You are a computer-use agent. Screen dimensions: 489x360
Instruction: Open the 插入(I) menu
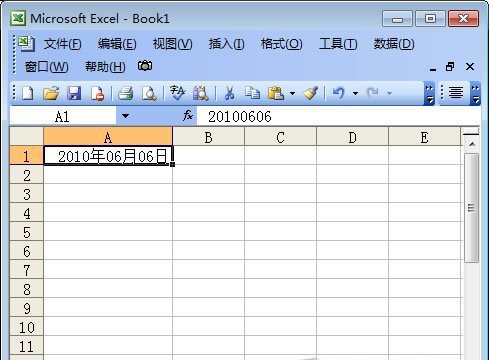tap(227, 44)
